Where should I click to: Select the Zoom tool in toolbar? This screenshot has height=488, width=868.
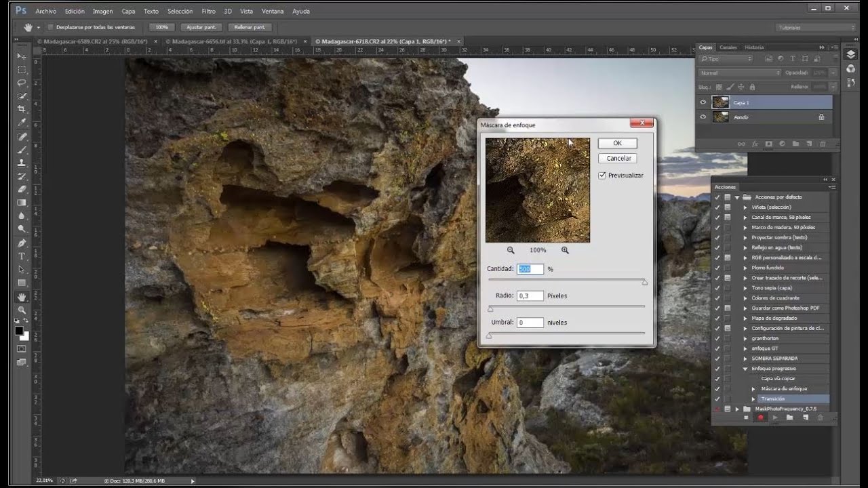22,310
